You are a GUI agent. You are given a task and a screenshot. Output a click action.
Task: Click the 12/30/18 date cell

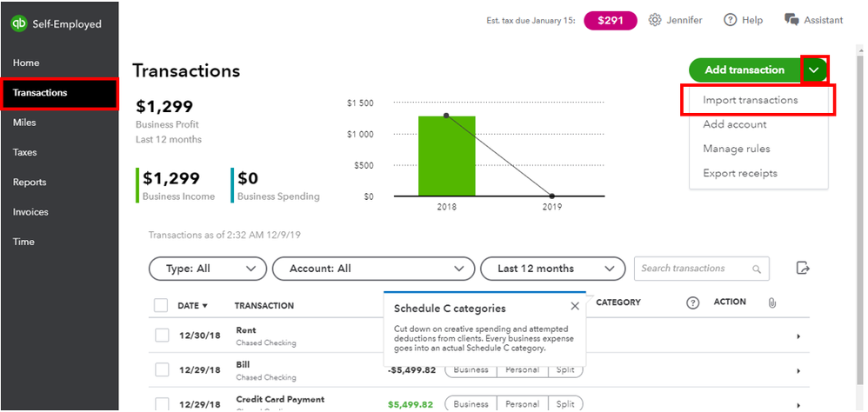(200, 336)
